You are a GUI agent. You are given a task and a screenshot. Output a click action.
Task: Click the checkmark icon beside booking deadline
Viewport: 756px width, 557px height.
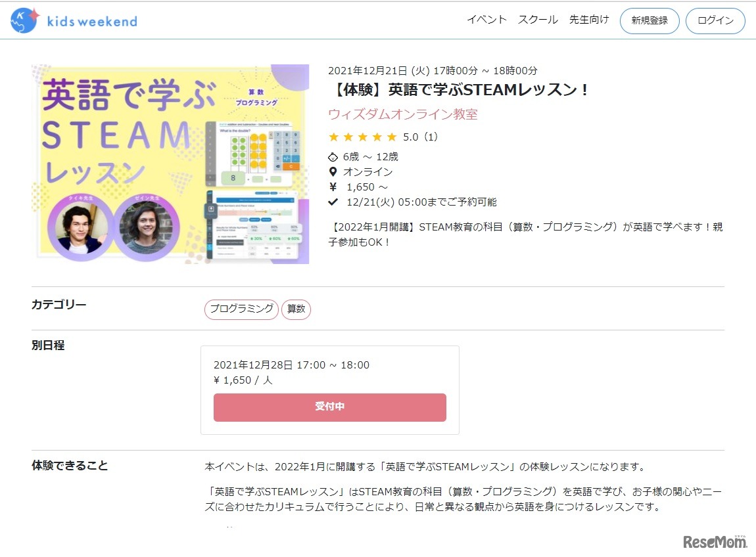tap(333, 202)
